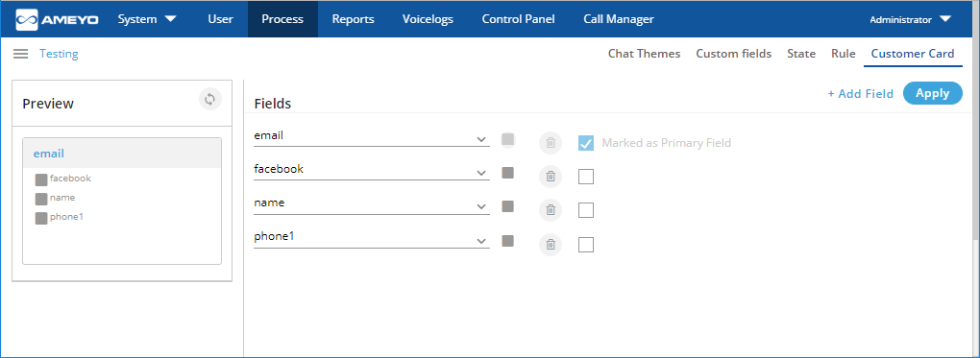Viewport: 980px width, 358px height.
Task: Click the Ameyo logo
Action: pyautogui.click(x=57, y=19)
